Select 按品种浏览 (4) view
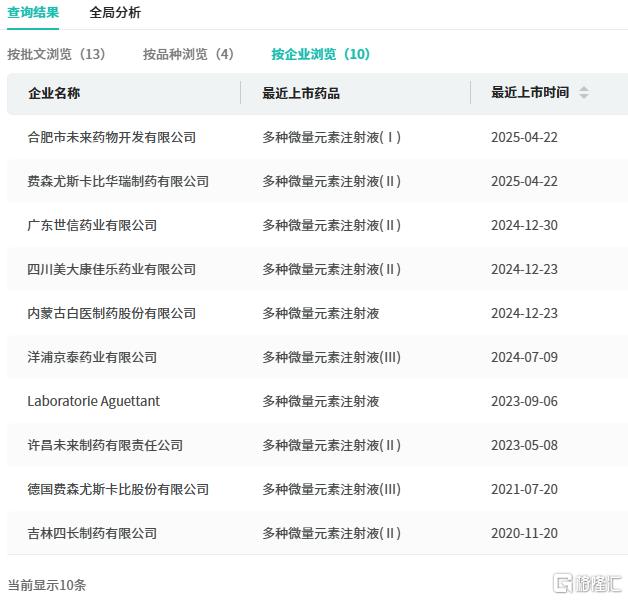 click(x=189, y=54)
